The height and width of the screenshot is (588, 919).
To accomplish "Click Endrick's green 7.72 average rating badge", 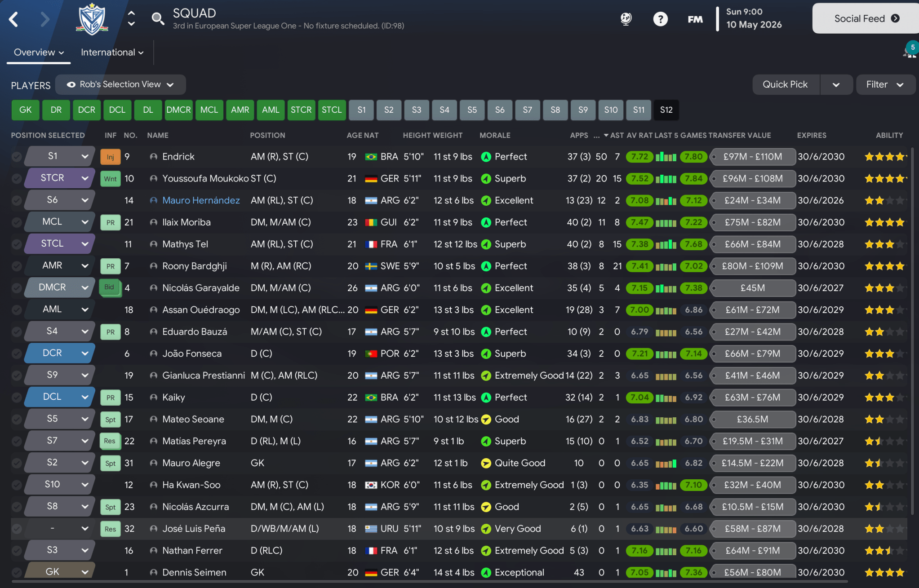I will 640,156.
